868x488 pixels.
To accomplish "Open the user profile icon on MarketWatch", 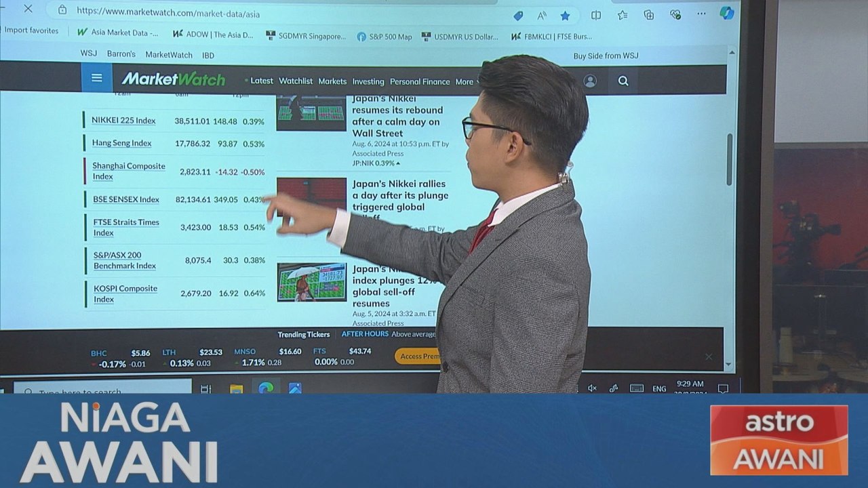I will (x=590, y=81).
